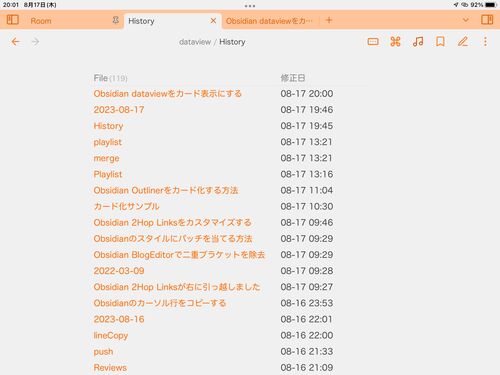
Task: Open Obsidian Outlinerをカード化する方法 link
Action: pos(166,190)
